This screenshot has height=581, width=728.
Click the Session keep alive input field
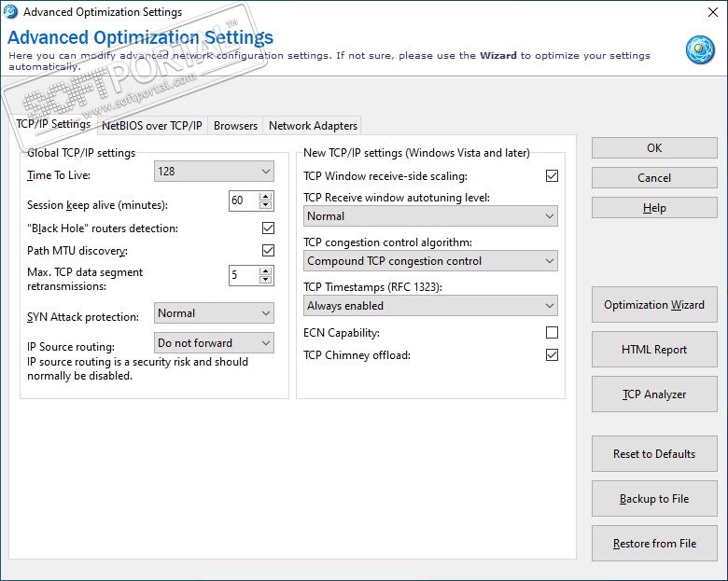pos(243,201)
